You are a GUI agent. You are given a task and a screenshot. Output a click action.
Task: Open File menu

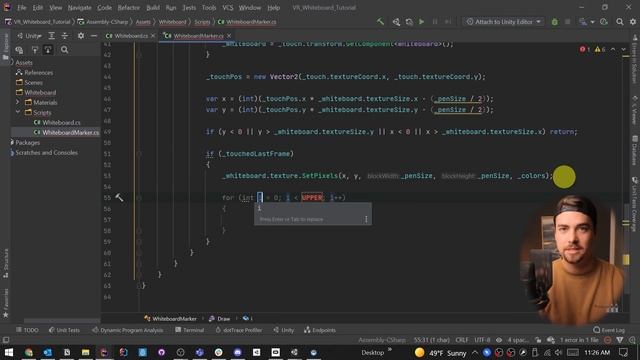pos(21,7)
